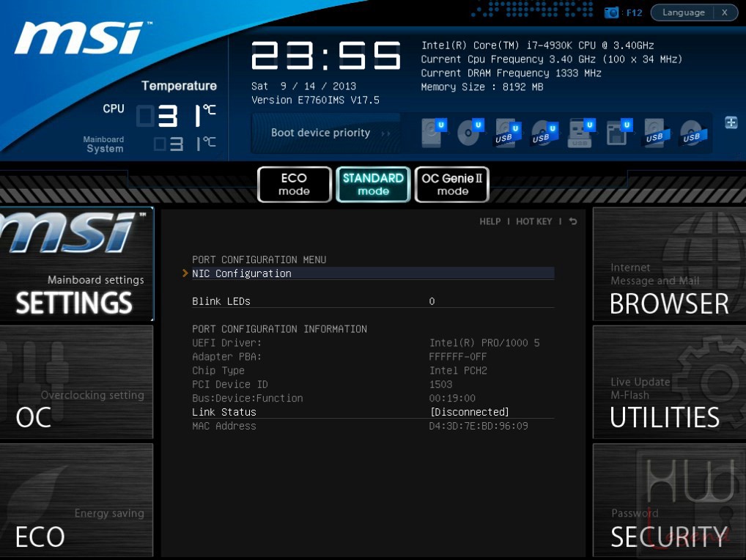Select the non-UEFI USB CD/DVD boot icon
Image resolution: width=746 pixels, height=560 pixels.
click(x=694, y=133)
